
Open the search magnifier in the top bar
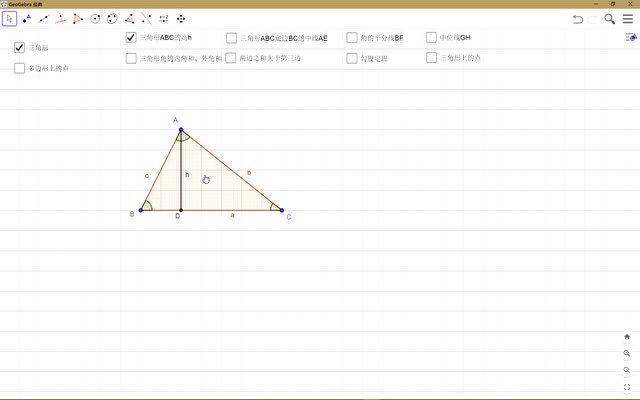(x=610, y=19)
